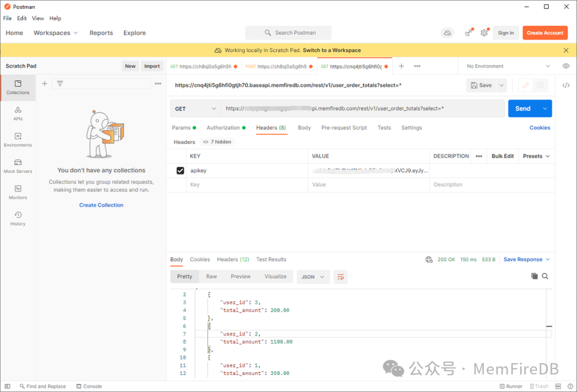Click Switch to a Workspace link
577x392 pixels.
332,50
